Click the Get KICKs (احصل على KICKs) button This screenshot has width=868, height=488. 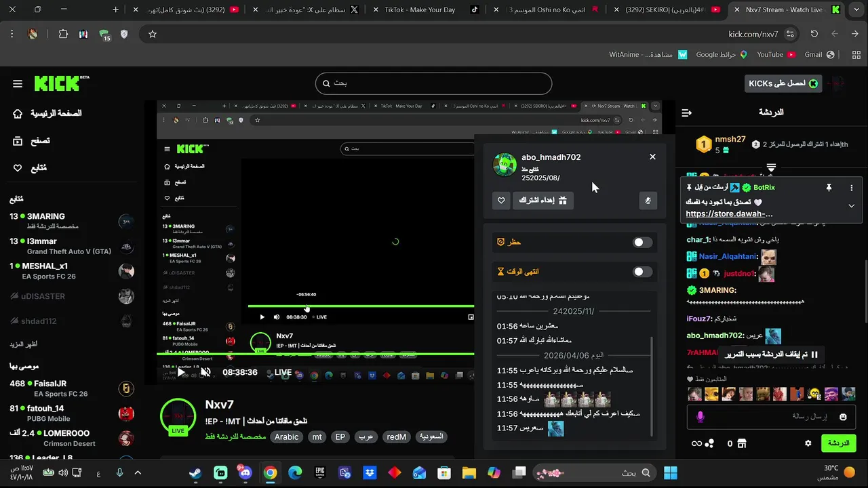tap(783, 83)
